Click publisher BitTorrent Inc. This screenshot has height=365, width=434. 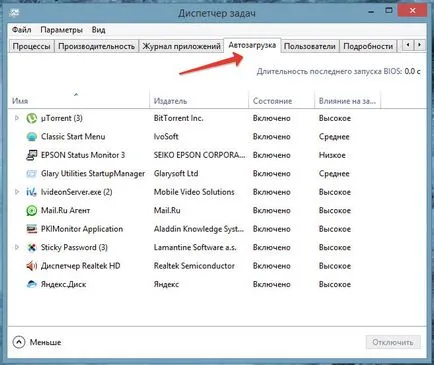coord(178,118)
